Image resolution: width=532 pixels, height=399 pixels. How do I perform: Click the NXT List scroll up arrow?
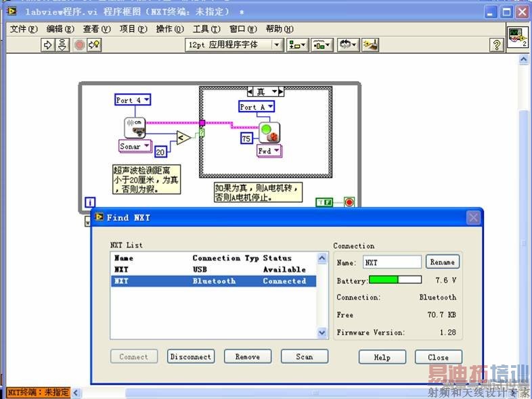click(x=322, y=258)
